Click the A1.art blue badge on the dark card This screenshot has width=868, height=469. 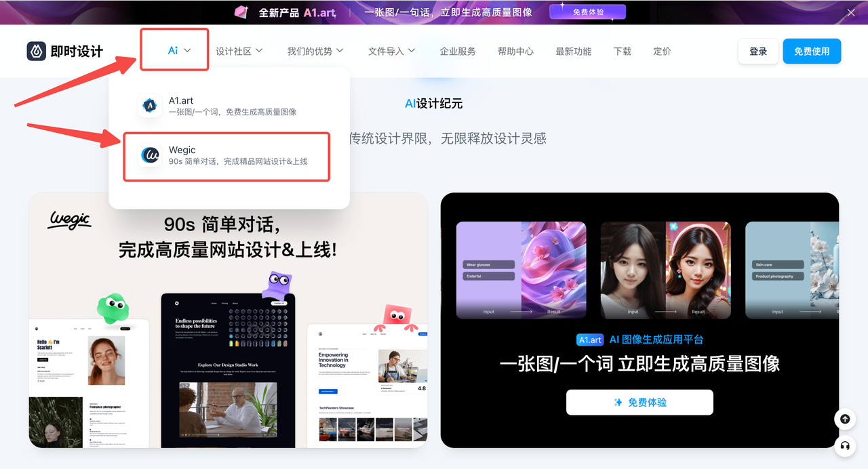(x=589, y=340)
